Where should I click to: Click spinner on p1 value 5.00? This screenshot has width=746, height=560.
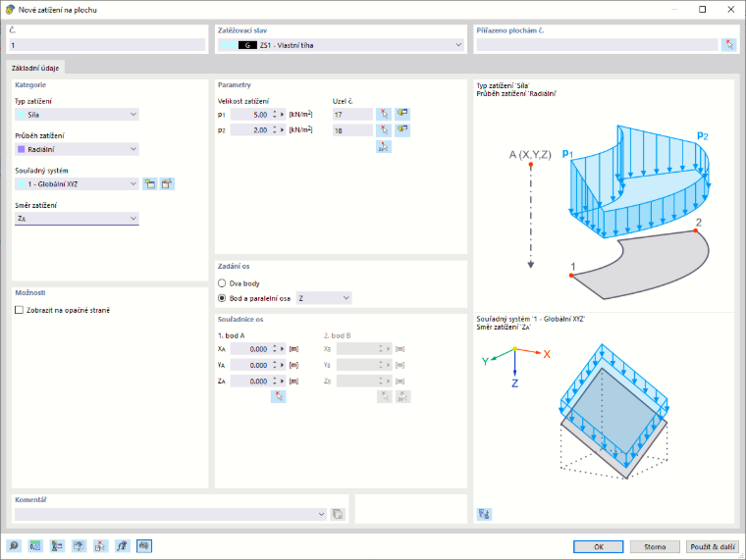click(275, 115)
